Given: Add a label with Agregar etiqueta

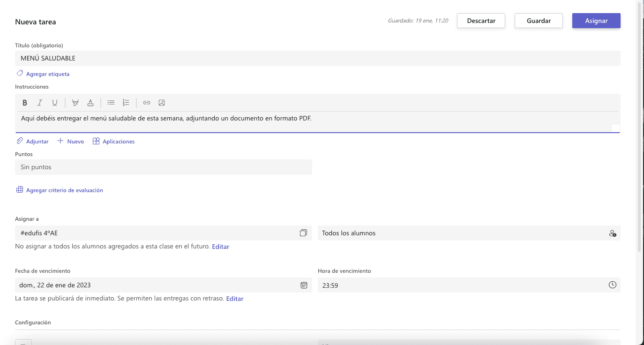Looking at the screenshot, I should [x=43, y=74].
